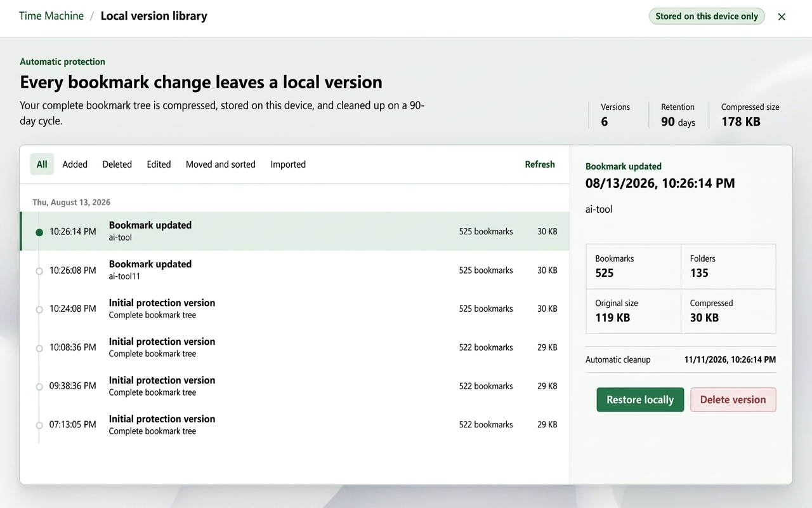
Task: Go back via Time Machine breadcrumb
Action: click(x=51, y=16)
